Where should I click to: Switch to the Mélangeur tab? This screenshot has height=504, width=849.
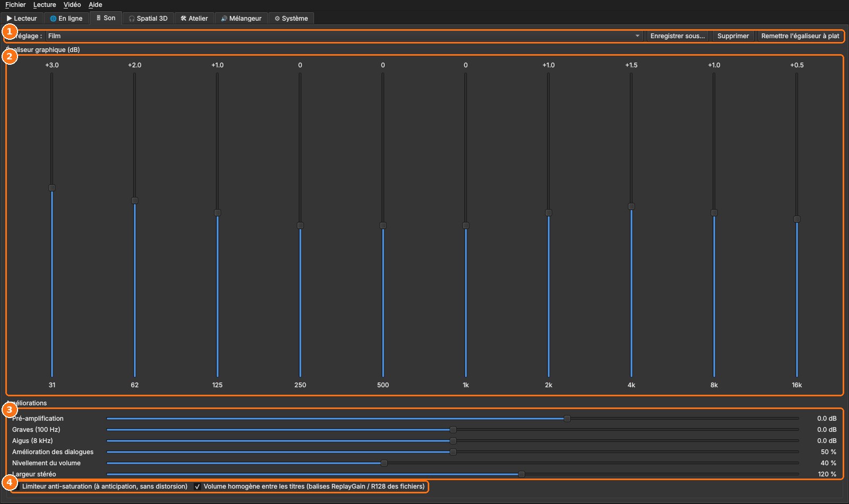point(241,18)
